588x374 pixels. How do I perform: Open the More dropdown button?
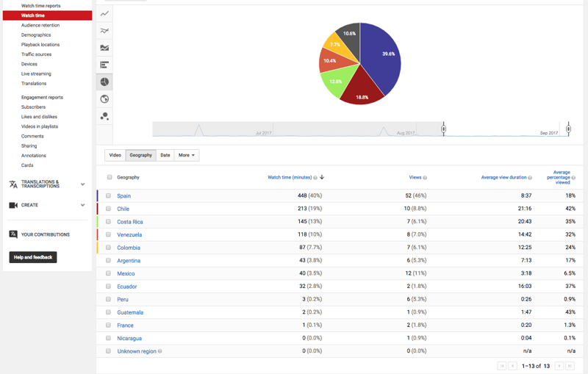click(x=187, y=155)
